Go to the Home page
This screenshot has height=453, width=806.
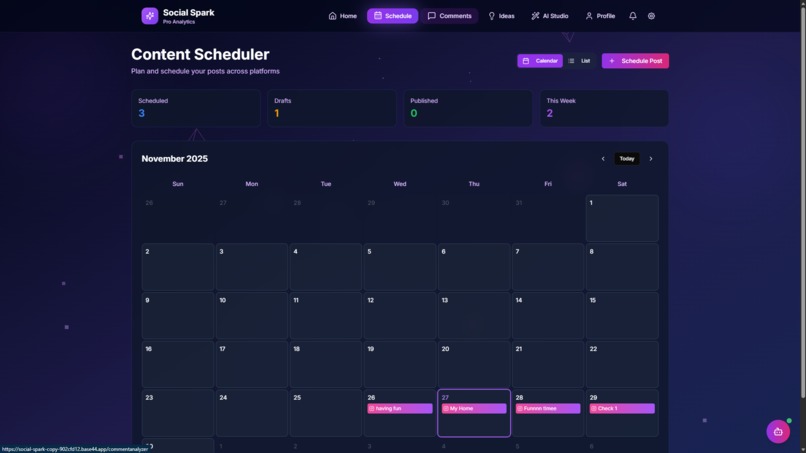click(342, 16)
